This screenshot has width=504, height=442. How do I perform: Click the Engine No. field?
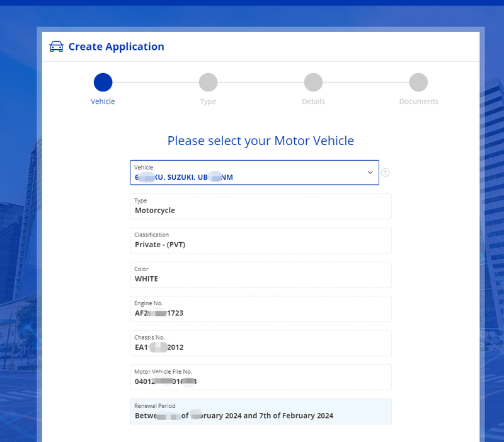coord(261,309)
